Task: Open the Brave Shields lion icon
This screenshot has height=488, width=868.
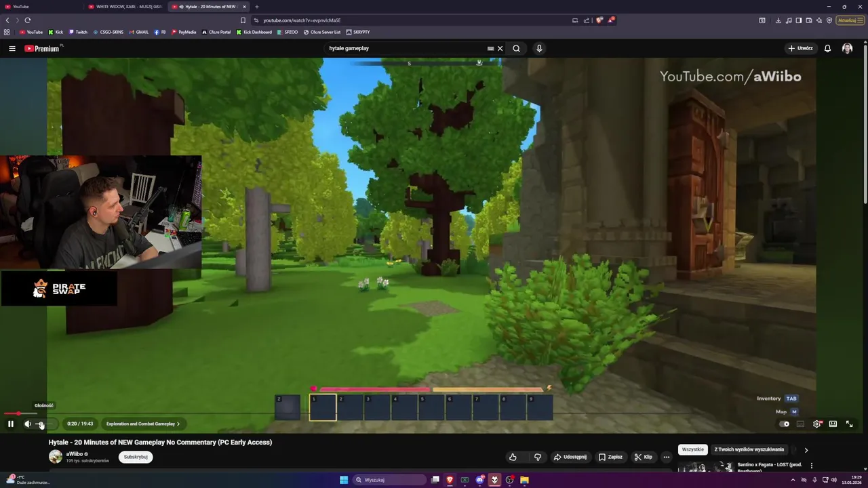Action: [599, 20]
